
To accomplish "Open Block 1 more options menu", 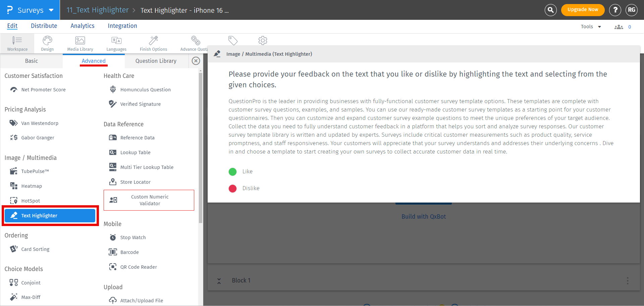I will click(628, 281).
